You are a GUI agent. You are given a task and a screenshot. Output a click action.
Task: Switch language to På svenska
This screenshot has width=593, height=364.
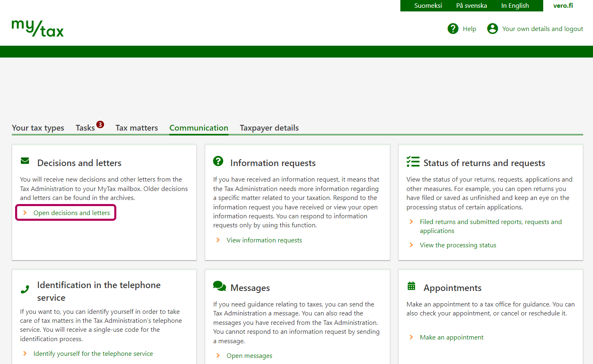(471, 6)
